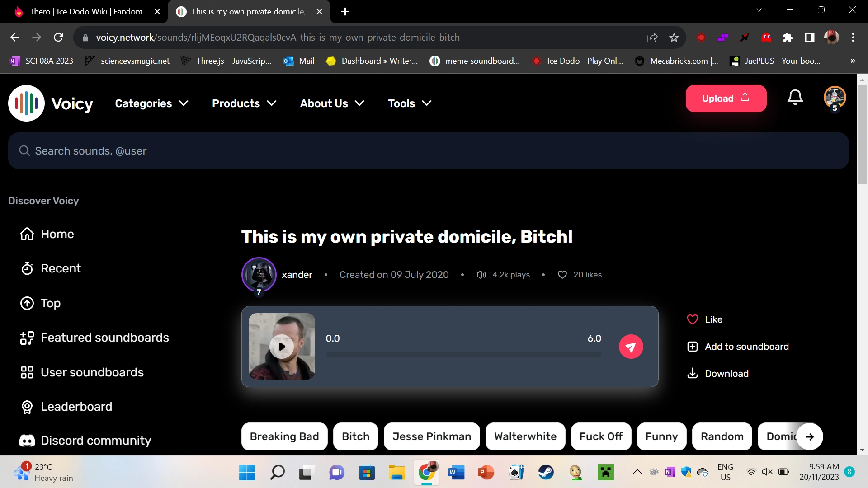Open Discord community link
This screenshot has height=488, width=868.
click(x=95, y=441)
